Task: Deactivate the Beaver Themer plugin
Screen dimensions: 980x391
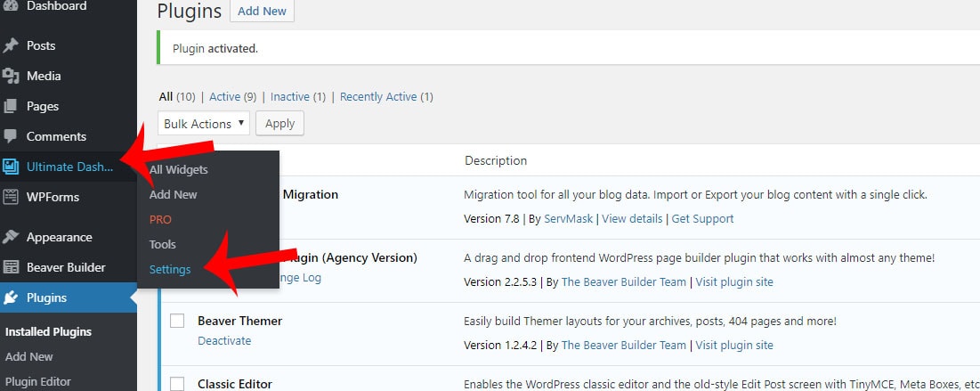Action: click(224, 341)
